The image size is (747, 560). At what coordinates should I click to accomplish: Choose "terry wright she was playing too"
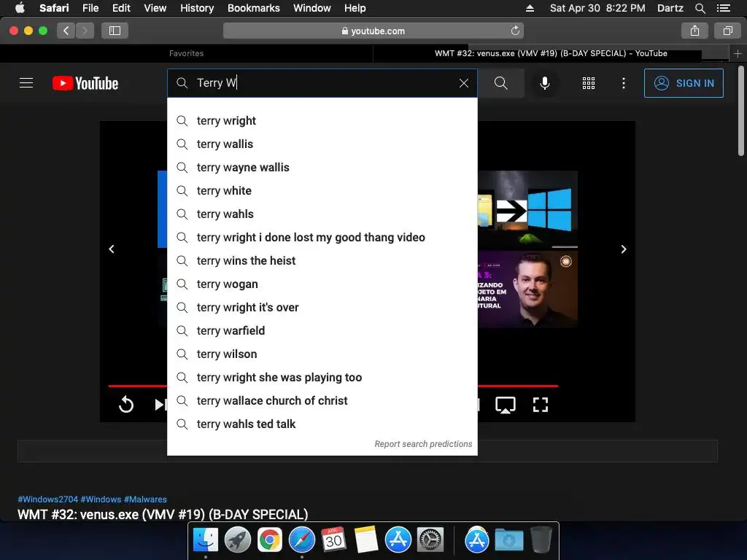(322, 378)
